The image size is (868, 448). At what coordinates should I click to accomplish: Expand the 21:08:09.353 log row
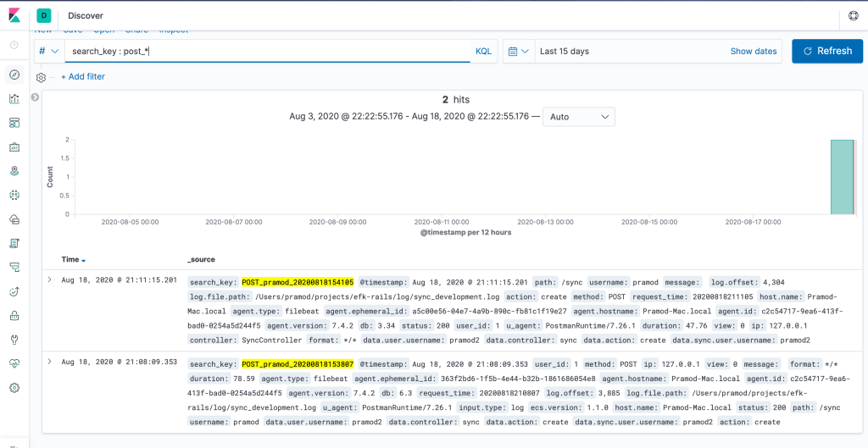tap(49, 362)
